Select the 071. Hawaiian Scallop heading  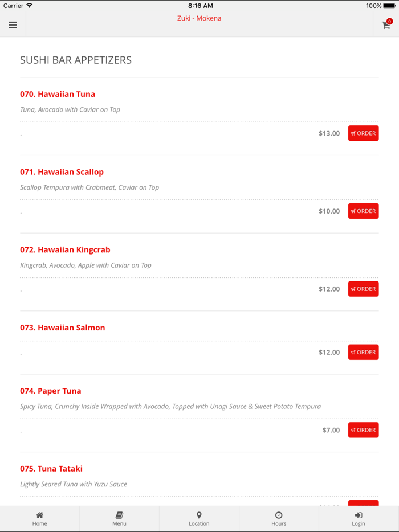pyautogui.click(x=62, y=171)
